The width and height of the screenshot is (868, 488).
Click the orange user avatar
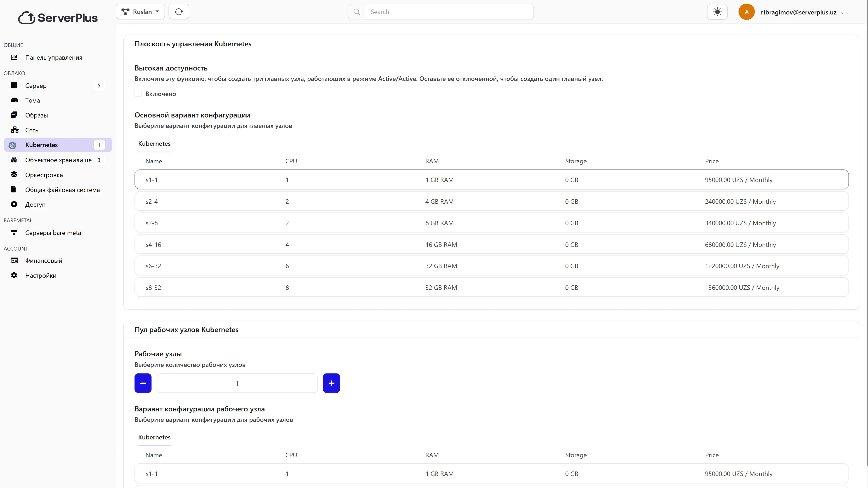coord(746,12)
